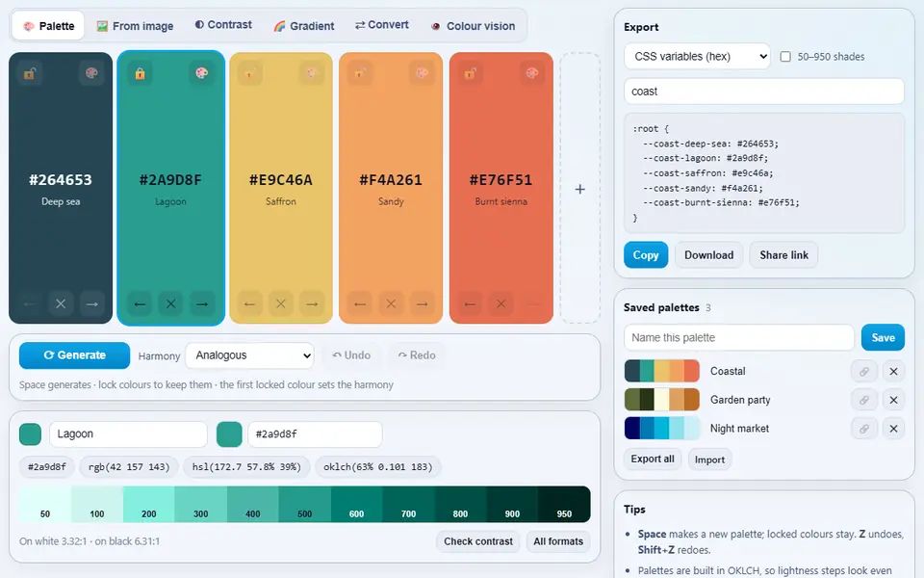Move Sandy colour right with arrow
The width and height of the screenshot is (924, 578).
(x=423, y=303)
